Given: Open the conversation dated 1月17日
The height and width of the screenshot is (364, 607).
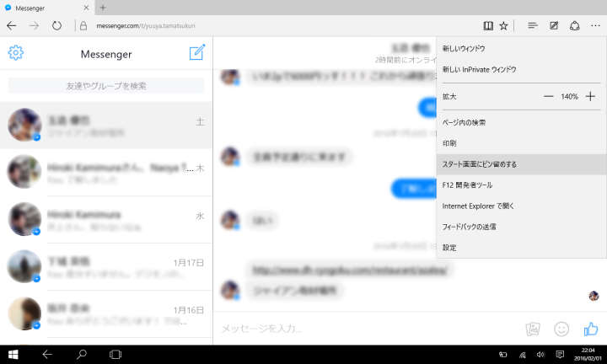Looking at the screenshot, I should (106, 266).
